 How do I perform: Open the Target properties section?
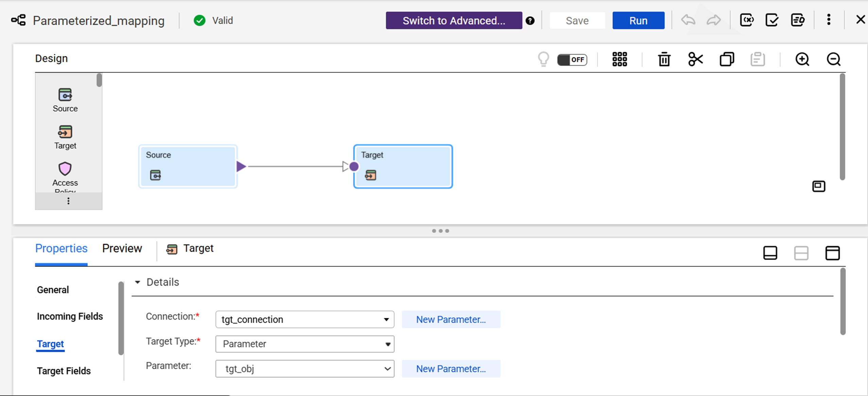50,344
